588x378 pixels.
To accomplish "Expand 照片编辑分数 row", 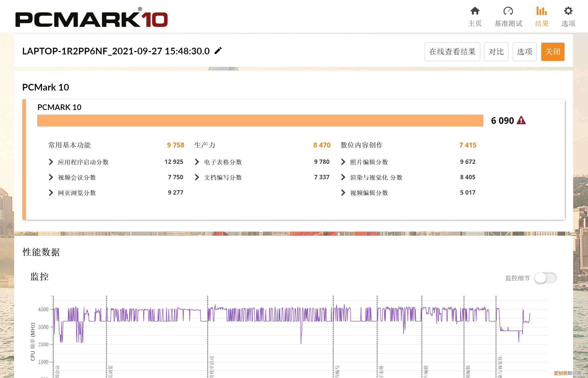I will [343, 162].
